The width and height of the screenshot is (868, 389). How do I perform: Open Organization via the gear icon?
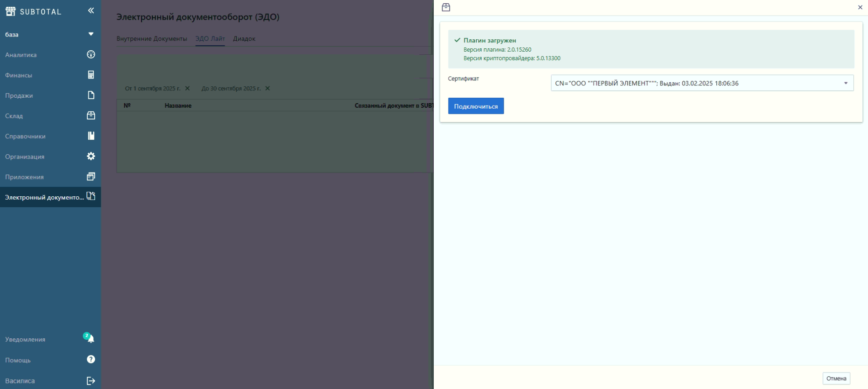coord(91,156)
